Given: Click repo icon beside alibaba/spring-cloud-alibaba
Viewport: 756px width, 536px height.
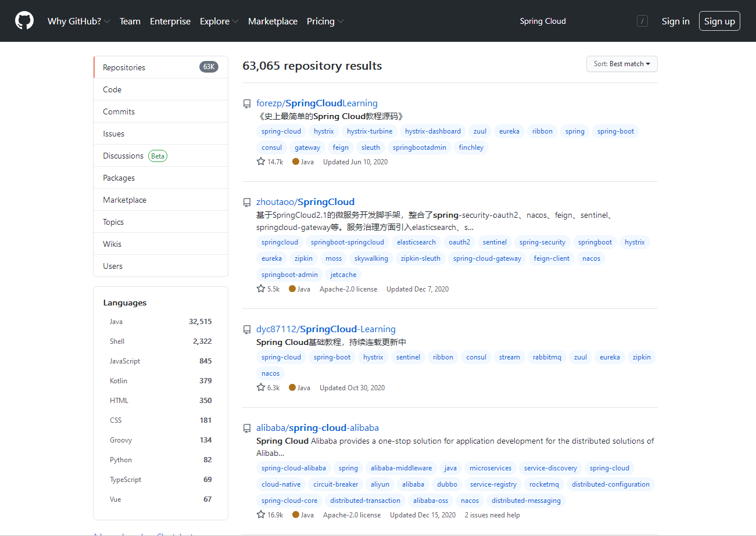Looking at the screenshot, I should 247,429.
